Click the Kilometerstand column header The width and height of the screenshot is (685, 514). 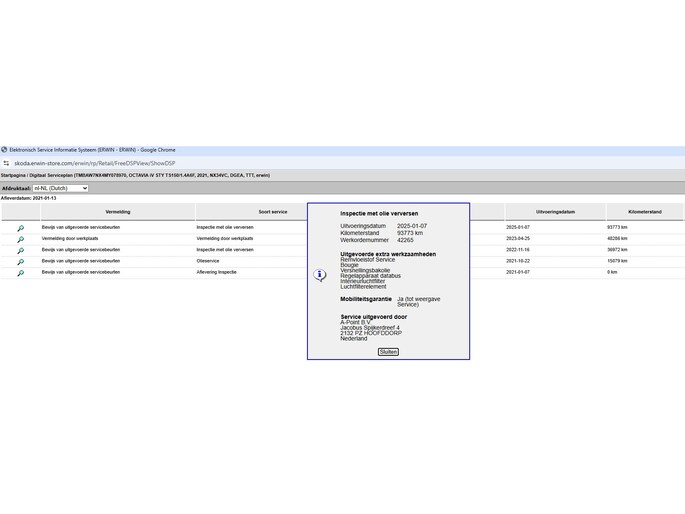point(644,212)
